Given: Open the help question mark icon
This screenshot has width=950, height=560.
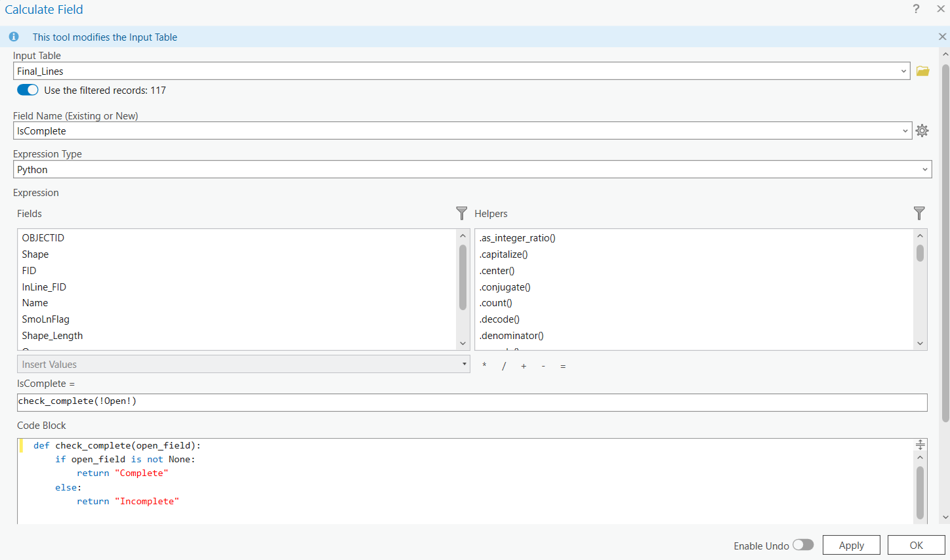Looking at the screenshot, I should coord(916,9).
